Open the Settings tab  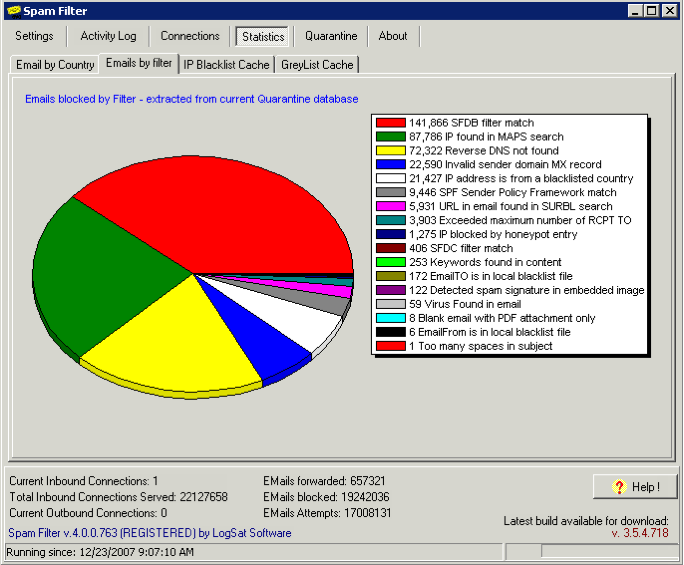34,36
